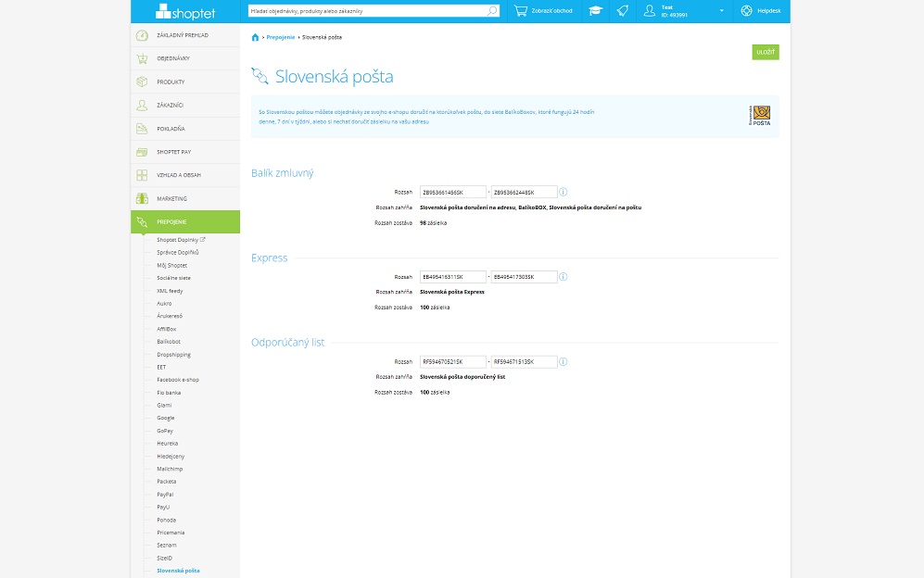Open Dropshipping submenu item
Screen dimensions: 924x578
coord(174,355)
